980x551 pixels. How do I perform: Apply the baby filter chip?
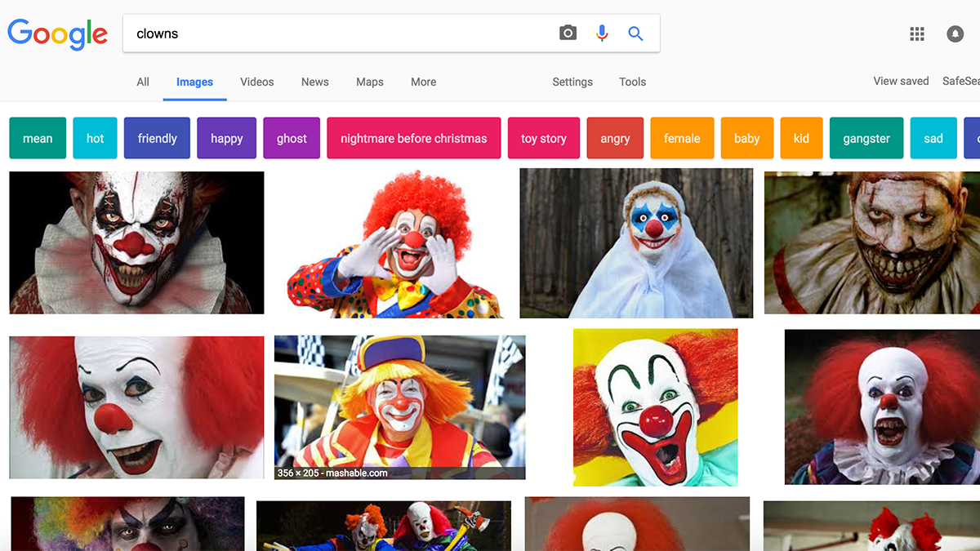point(746,138)
